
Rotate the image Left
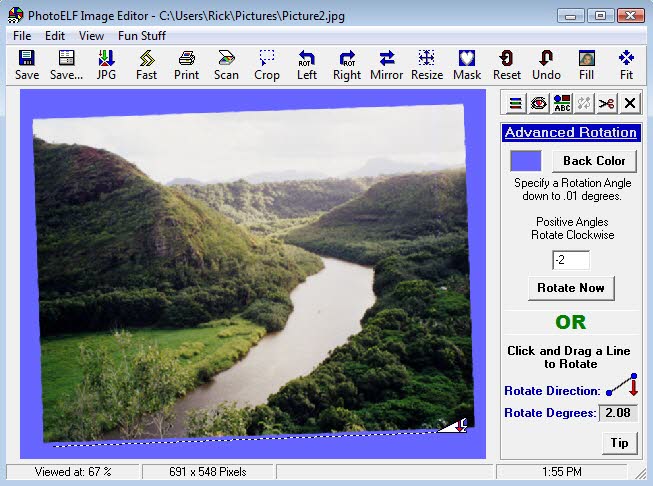pos(307,65)
